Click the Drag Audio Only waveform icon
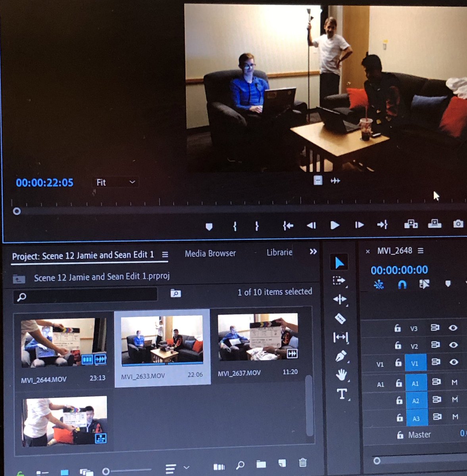 coord(335,180)
